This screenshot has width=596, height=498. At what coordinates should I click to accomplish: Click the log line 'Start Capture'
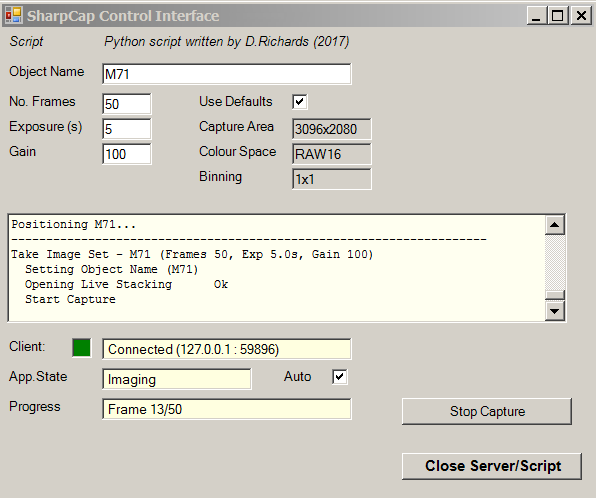pos(70,299)
